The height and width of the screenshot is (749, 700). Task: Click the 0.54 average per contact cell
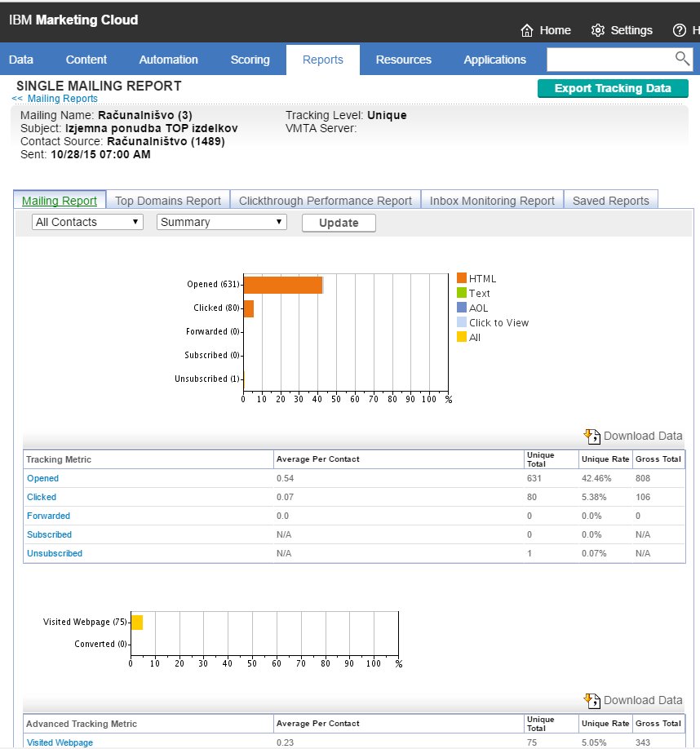[x=285, y=478]
